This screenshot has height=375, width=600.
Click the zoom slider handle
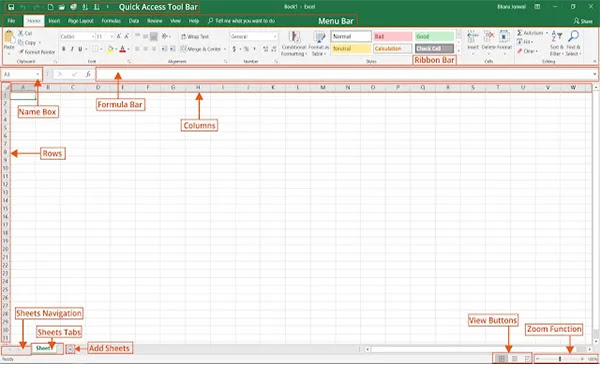coord(560,359)
